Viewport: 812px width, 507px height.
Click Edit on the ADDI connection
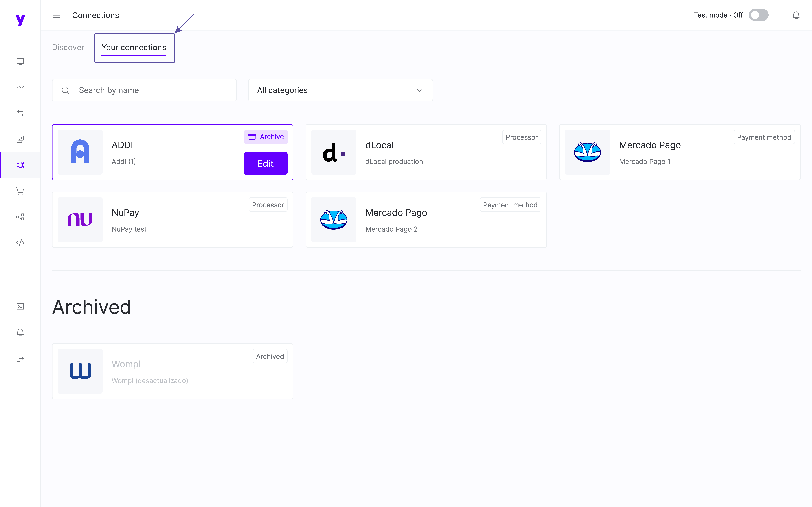pyautogui.click(x=265, y=163)
